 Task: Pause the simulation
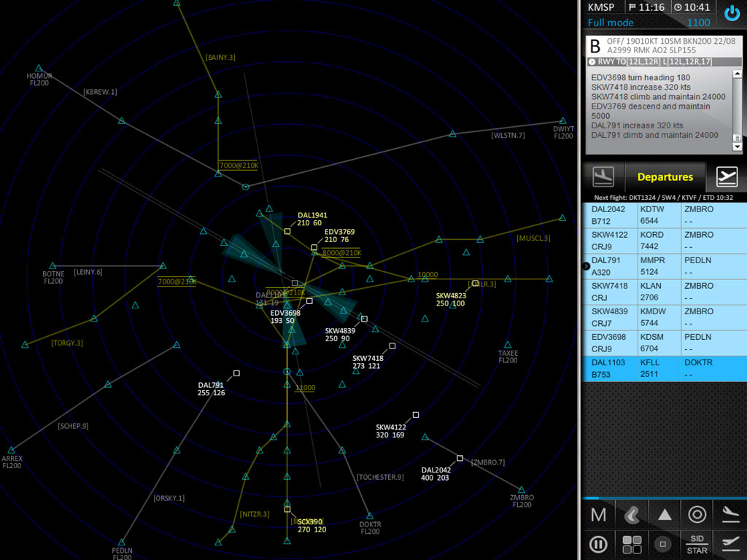pyautogui.click(x=598, y=544)
